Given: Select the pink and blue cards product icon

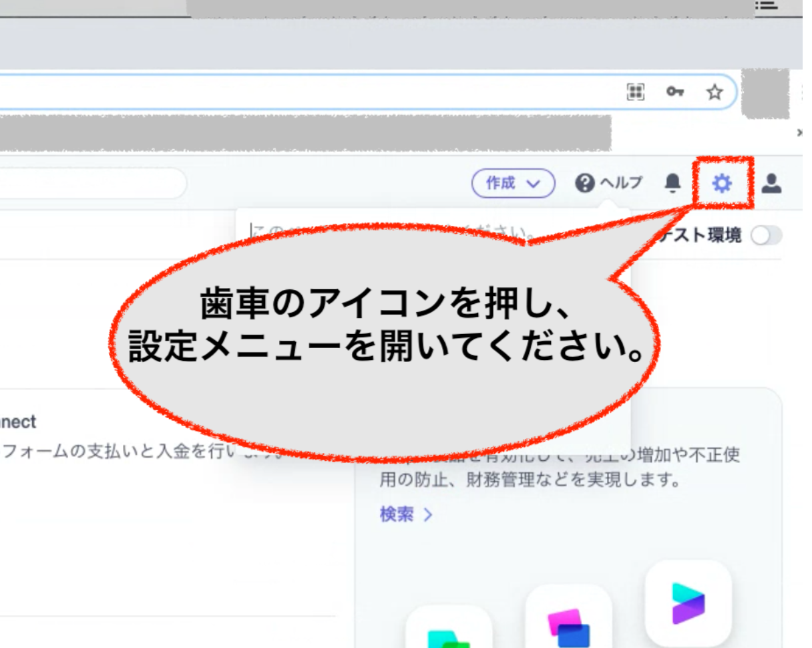Looking at the screenshot, I should tap(568, 625).
